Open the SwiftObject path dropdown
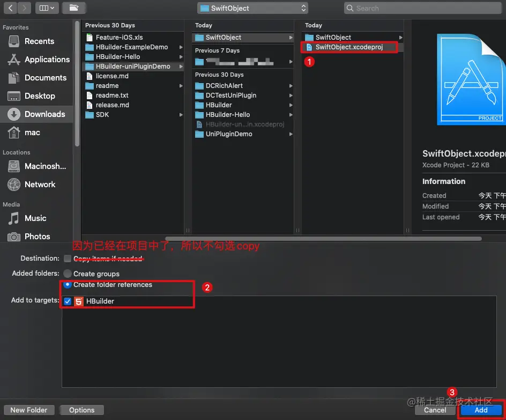This screenshot has width=506, height=420. click(252, 8)
